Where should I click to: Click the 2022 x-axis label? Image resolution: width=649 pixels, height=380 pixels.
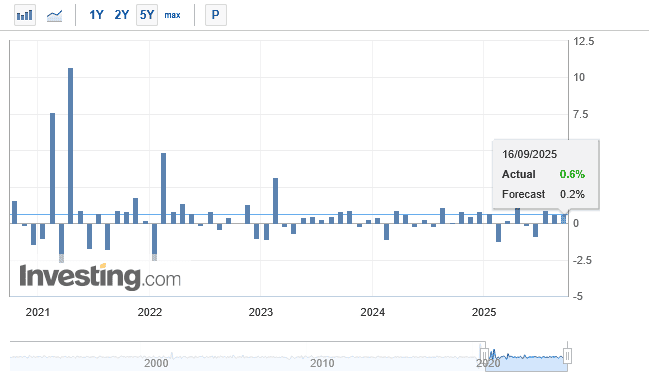click(149, 312)
